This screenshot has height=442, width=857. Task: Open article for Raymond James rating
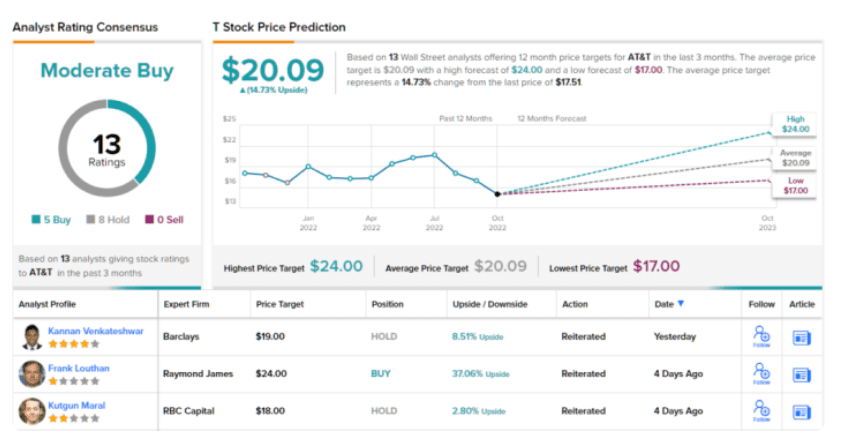pyautogui.click(x=800, y=374)
